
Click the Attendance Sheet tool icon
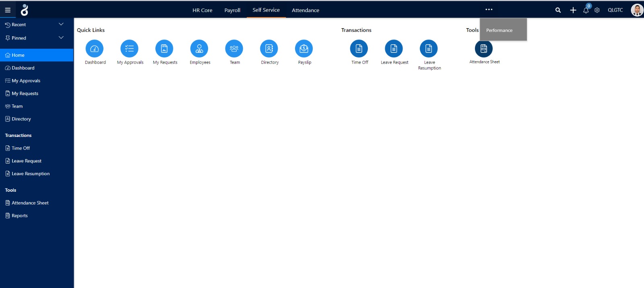(484, 49)
